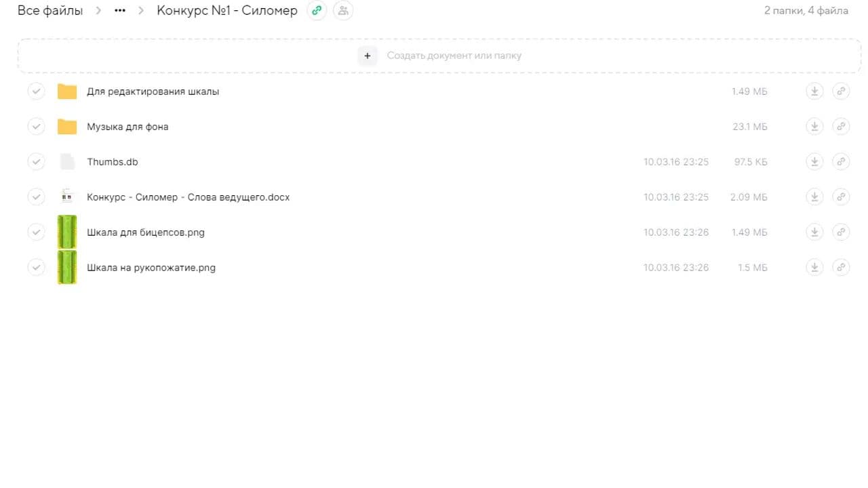Download 'Шкала для бицепсов.png'

(x=814, y=232)
